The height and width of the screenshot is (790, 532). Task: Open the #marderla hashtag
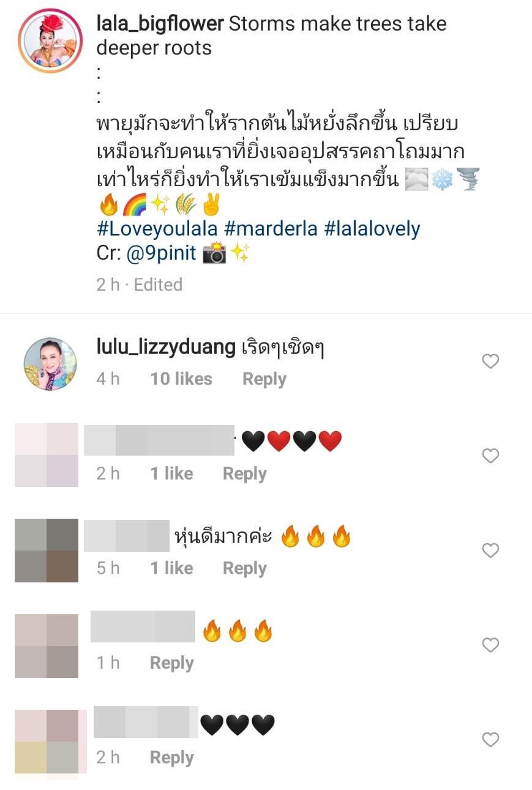pyautogui.click(x=267, y=229)
